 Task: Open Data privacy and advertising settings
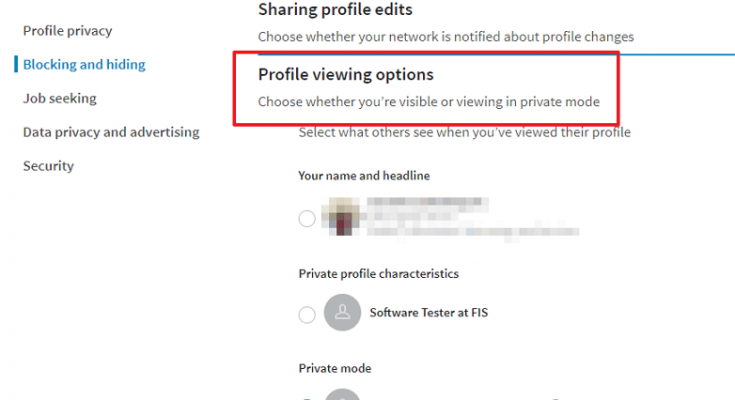[x=111, y=132]
